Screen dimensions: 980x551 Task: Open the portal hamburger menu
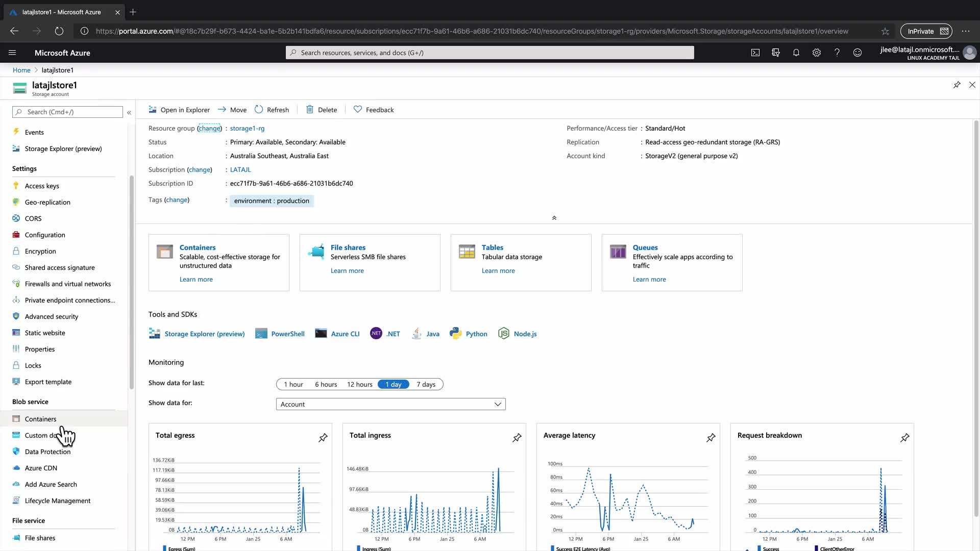[12, 53]
